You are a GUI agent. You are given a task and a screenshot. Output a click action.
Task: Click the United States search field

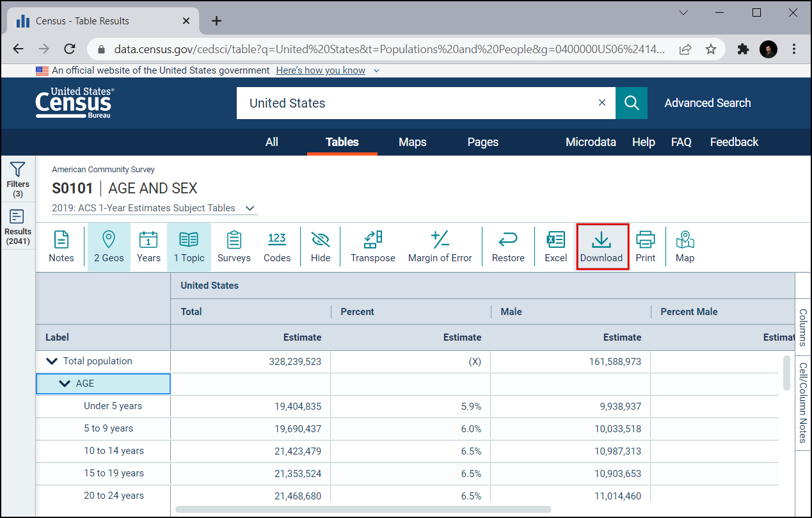pos(416,103)
